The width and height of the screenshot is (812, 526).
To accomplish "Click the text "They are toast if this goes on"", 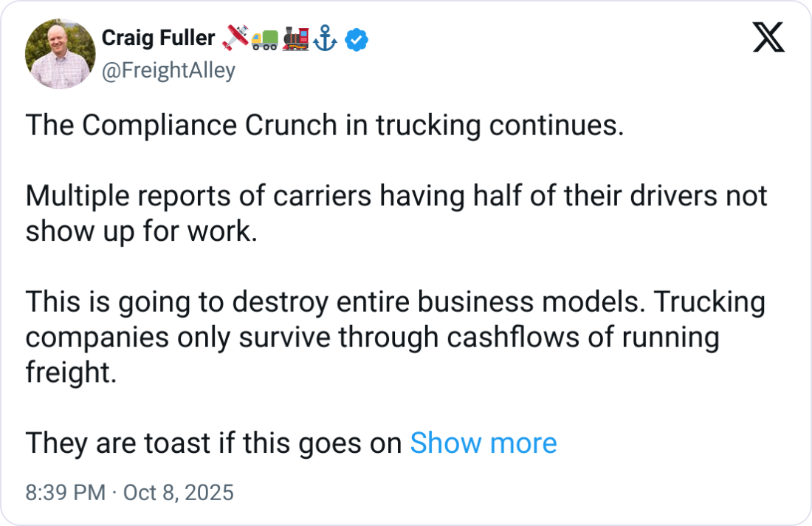I will click(214, 443).
